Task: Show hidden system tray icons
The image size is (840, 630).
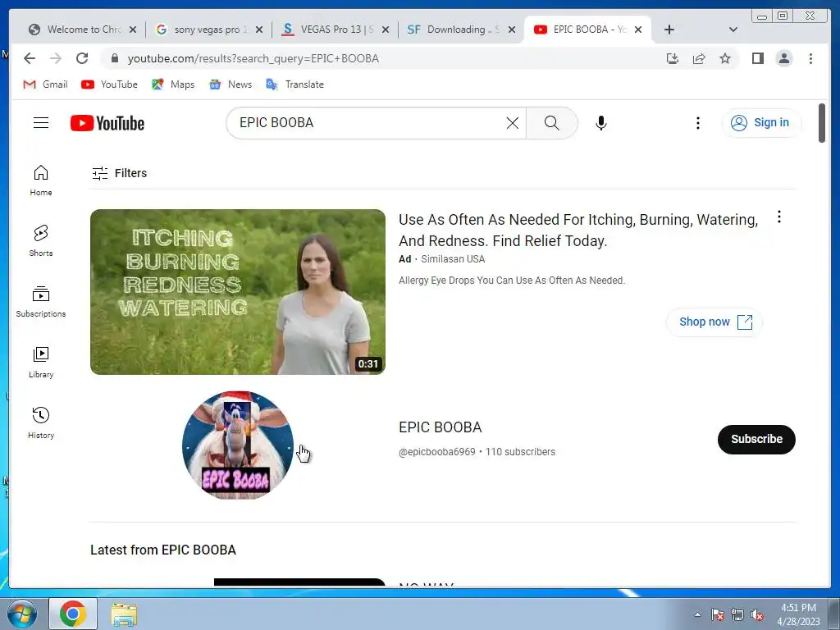Action: pos(697,615)
